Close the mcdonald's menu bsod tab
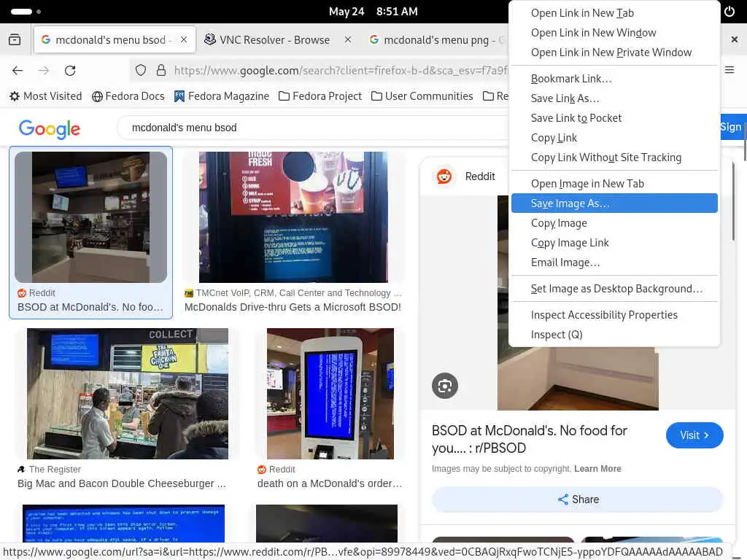Image resolution: width=747 pixels, height=560 pixels. [x=183, y=39]
